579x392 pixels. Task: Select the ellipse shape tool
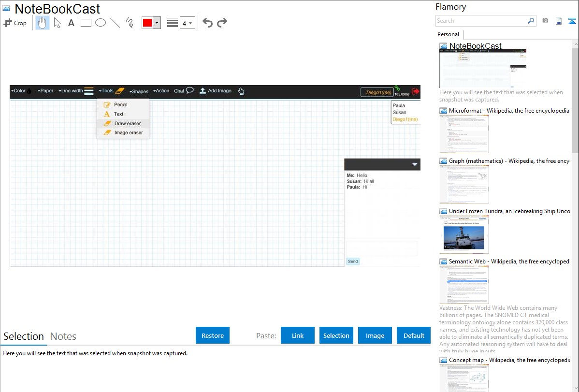pos(101,23)
